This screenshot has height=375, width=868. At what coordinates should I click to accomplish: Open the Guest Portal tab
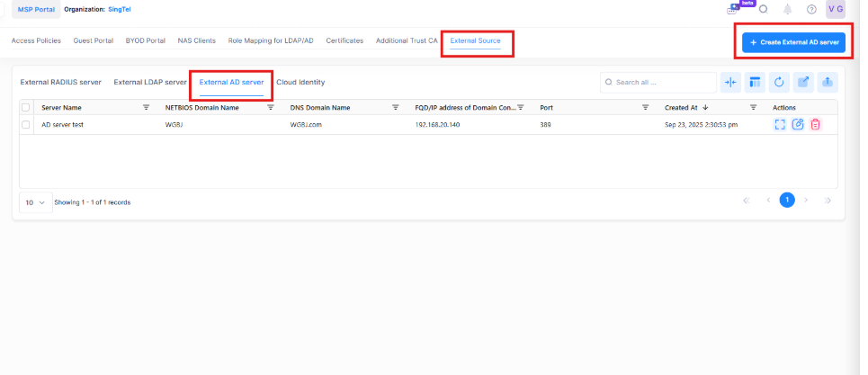click(94, 41)
